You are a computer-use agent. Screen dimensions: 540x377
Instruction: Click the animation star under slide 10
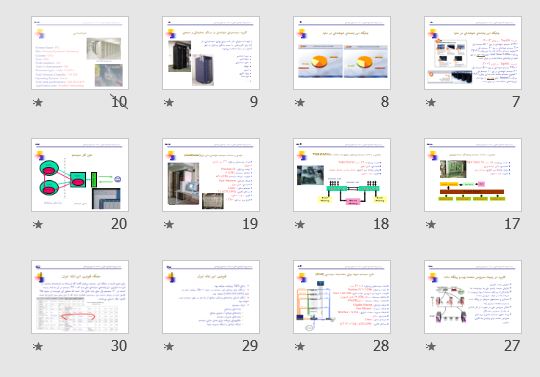point(38,102)
